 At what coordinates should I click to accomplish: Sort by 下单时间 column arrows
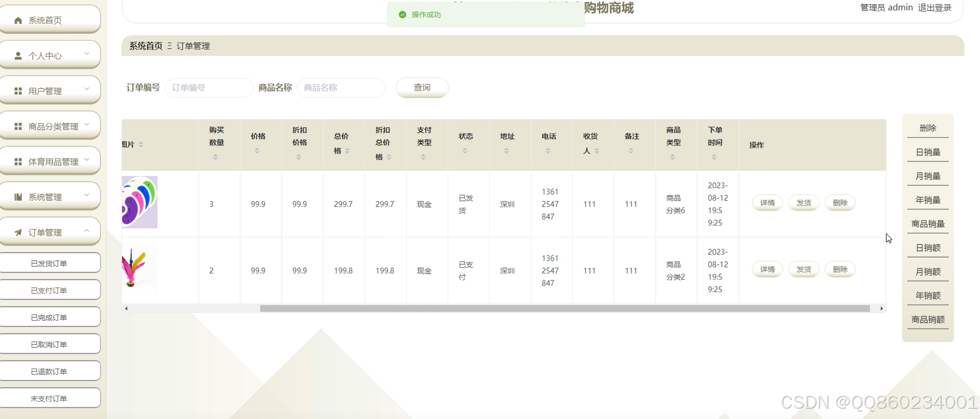(713, 157)
